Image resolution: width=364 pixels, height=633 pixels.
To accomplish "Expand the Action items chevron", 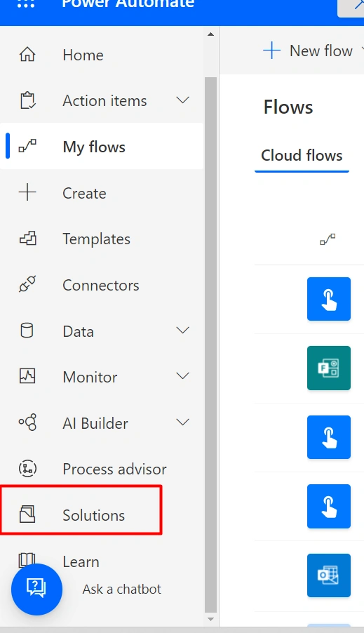I will (183, 100).
